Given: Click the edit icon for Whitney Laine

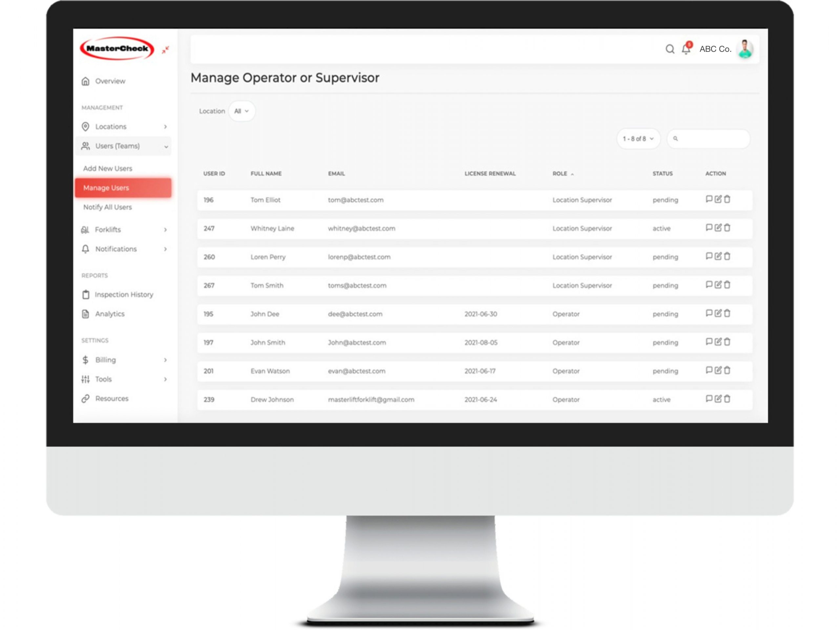Looking at the screenshot, I should (x=718, y=228).
